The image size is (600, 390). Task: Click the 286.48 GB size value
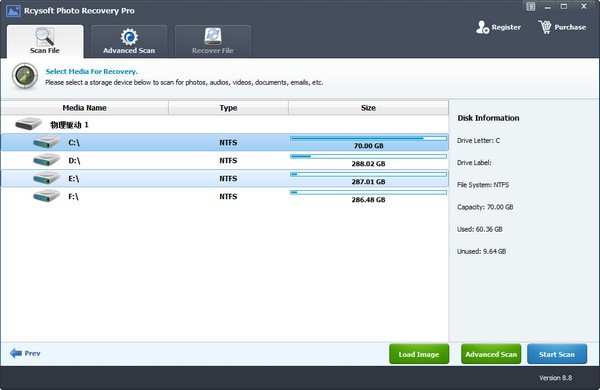coord(368,200)
